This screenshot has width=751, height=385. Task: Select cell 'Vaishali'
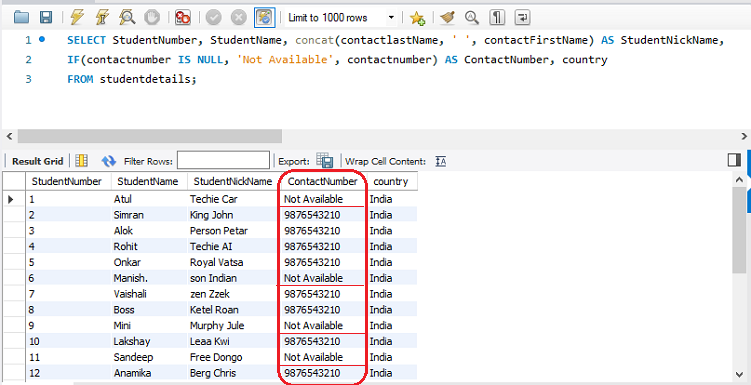[x=149, y=294]
